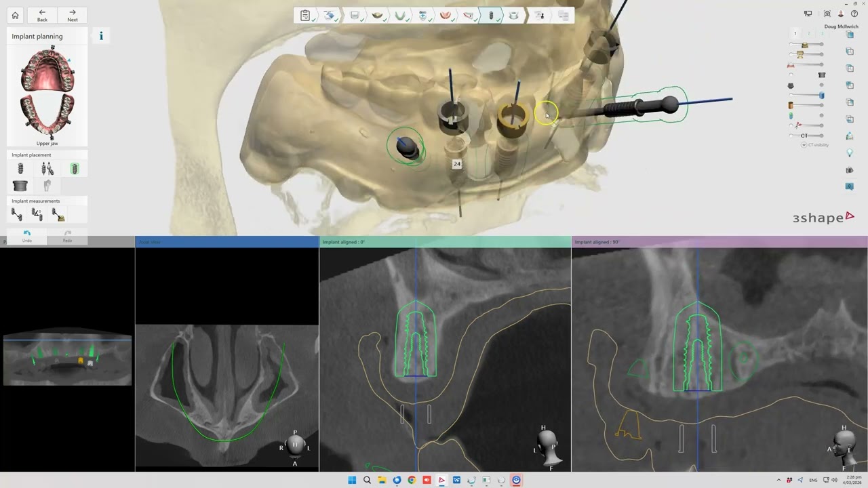The width and height of the screenshot is (868, 488).
Task: Open taskbar search
Action: tap(367, 480)
